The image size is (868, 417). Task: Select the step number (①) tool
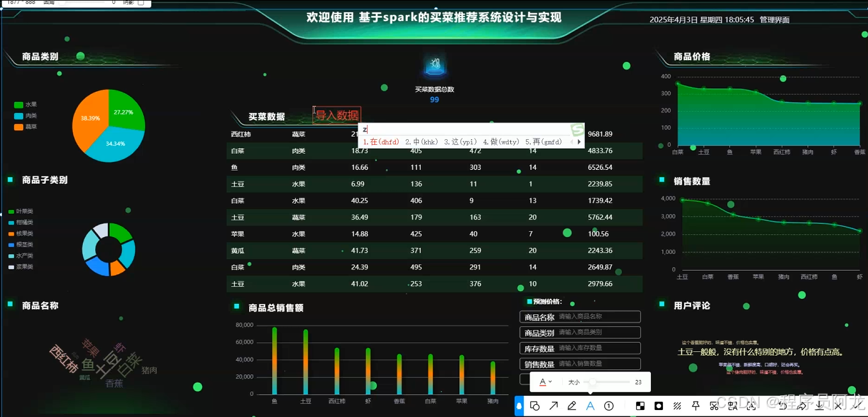point(609,406)
